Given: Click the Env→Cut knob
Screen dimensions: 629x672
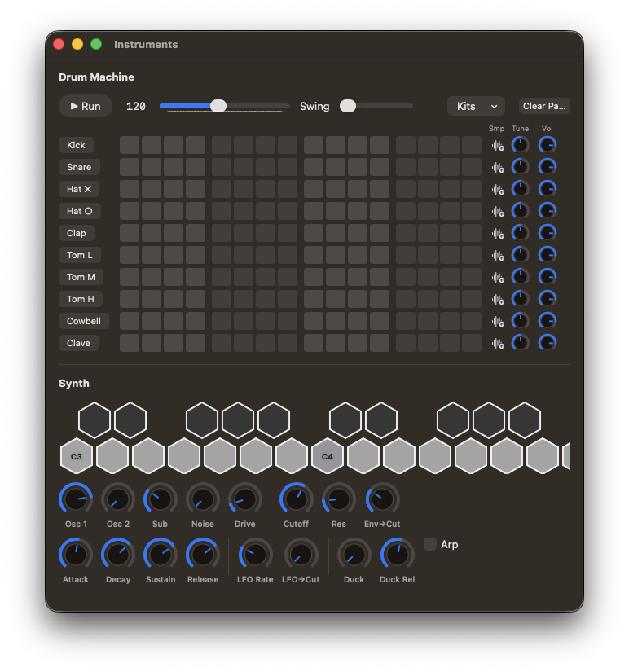Looking at the screenshot, I should point(382,499).
